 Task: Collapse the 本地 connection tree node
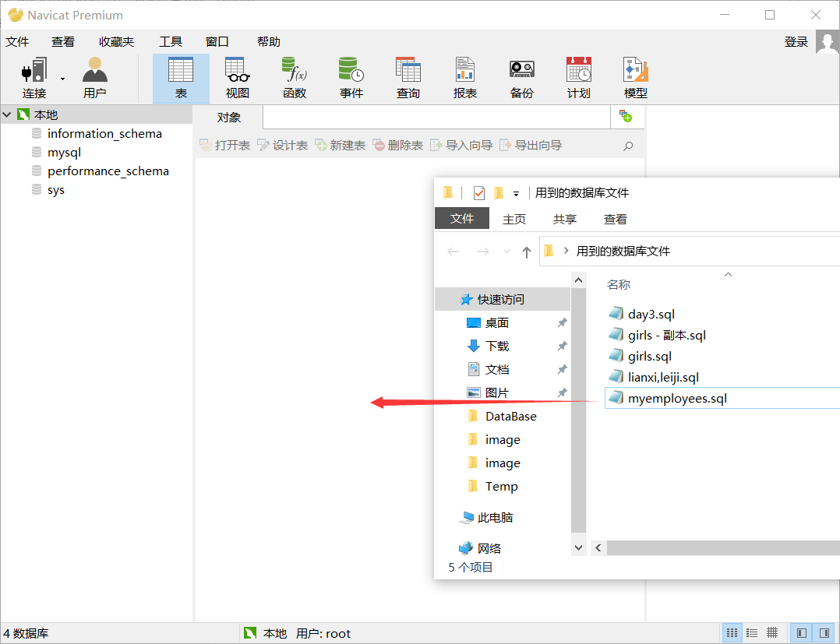pyautogui.click(x=7, y=115)
